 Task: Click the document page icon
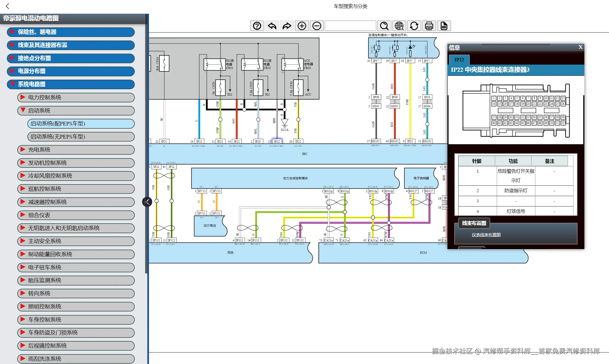pos(444,26)
